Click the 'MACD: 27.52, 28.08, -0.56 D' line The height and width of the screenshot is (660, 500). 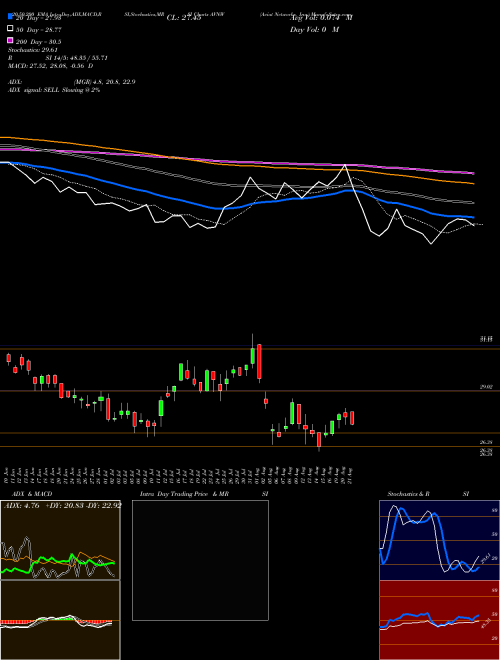[51, 66]
